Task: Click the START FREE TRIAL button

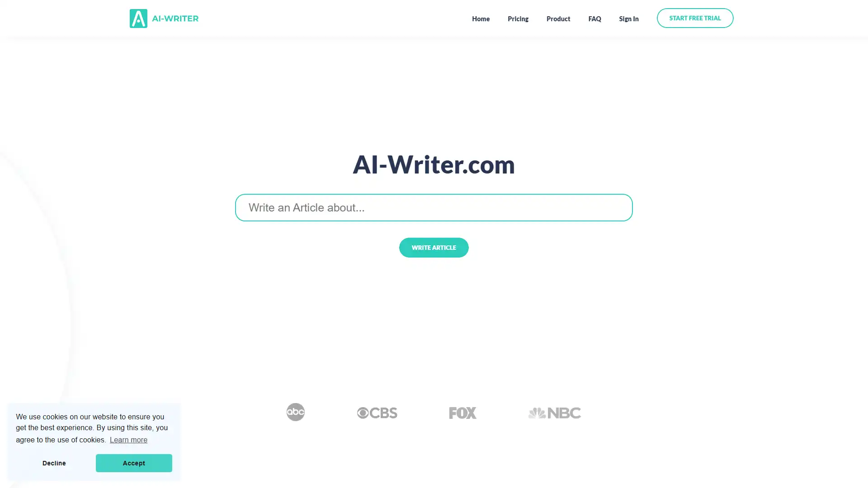Action: pyautogui.click(x=694, y=18)
